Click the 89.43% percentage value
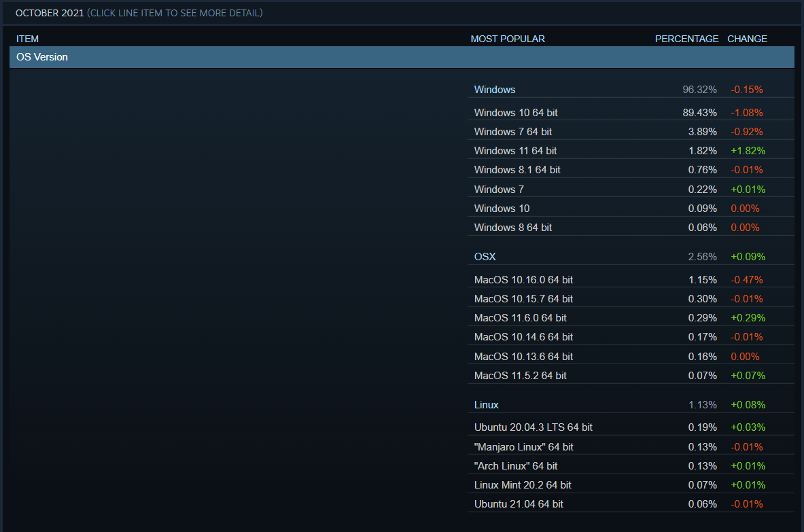 pos(699,113)
